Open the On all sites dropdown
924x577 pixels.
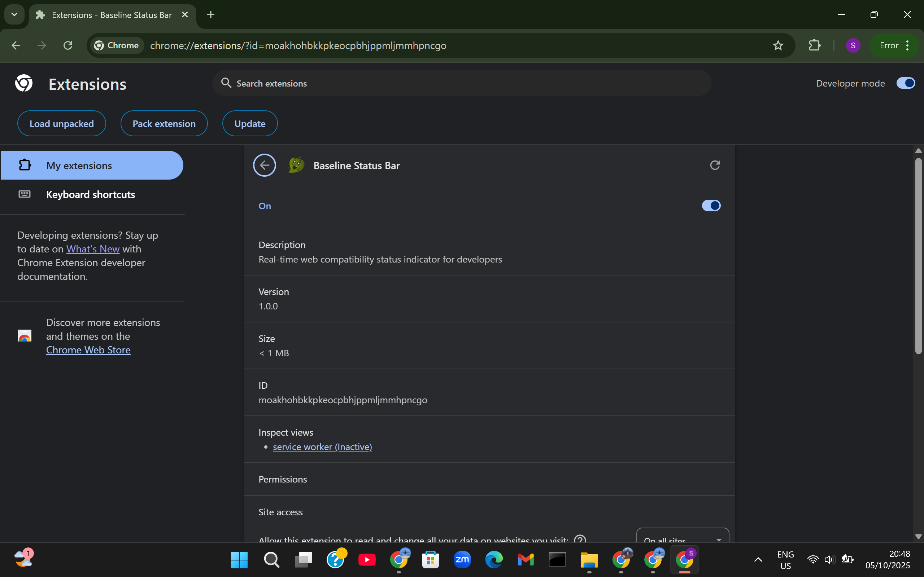[x=682, y=538]
